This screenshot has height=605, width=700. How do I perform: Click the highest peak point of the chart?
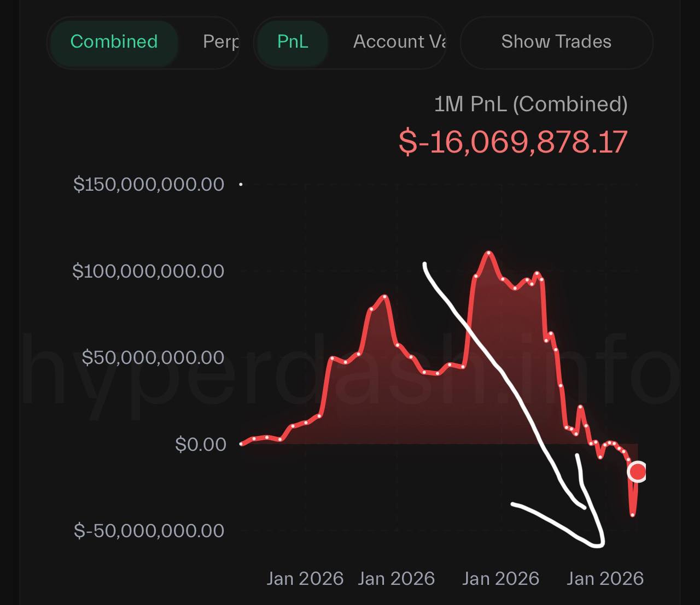488,252
